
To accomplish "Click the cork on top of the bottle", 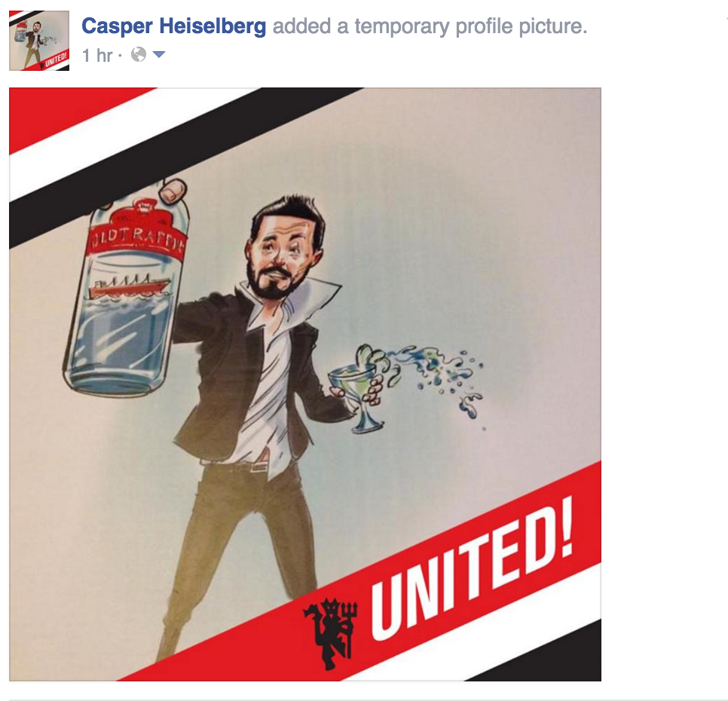I will point(173,189).
